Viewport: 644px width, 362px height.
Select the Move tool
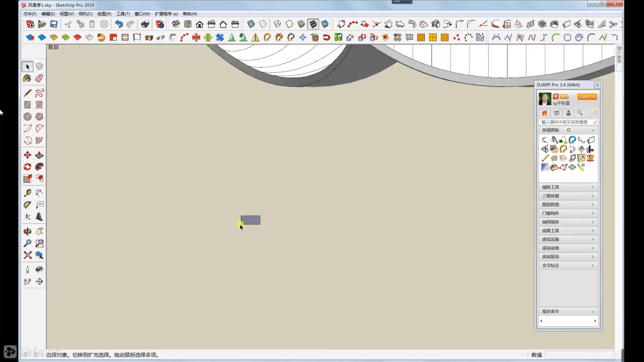click(x=28, y=155)
